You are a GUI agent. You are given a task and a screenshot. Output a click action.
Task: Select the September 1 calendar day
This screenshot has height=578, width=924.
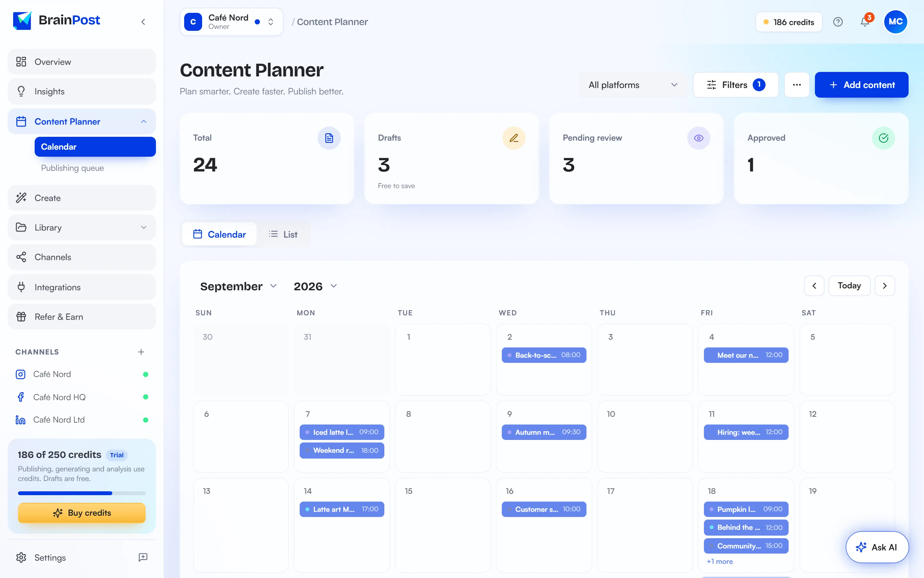coord(443,359)
